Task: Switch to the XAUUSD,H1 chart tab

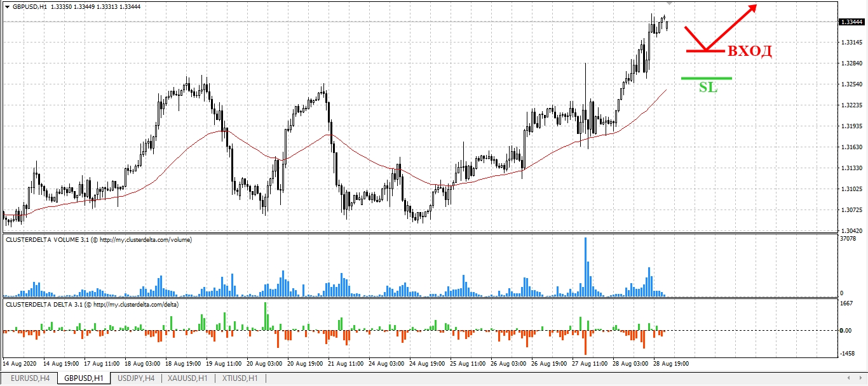Action: pos(187,378)
